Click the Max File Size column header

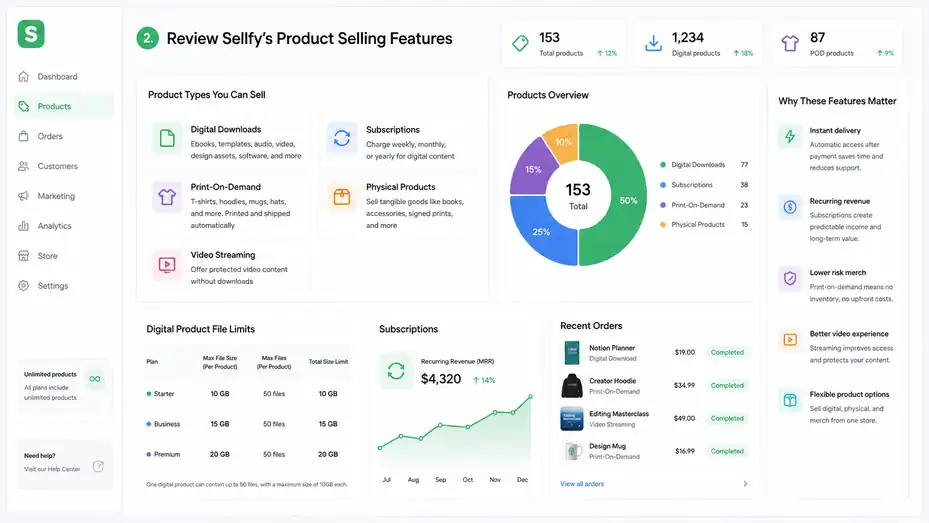click(x=220, y=362)
